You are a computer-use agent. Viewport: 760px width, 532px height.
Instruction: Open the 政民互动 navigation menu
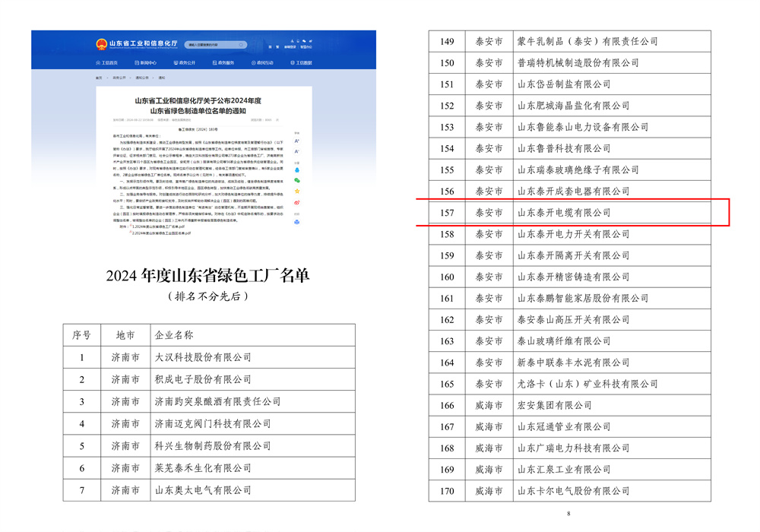click(264, 62)
